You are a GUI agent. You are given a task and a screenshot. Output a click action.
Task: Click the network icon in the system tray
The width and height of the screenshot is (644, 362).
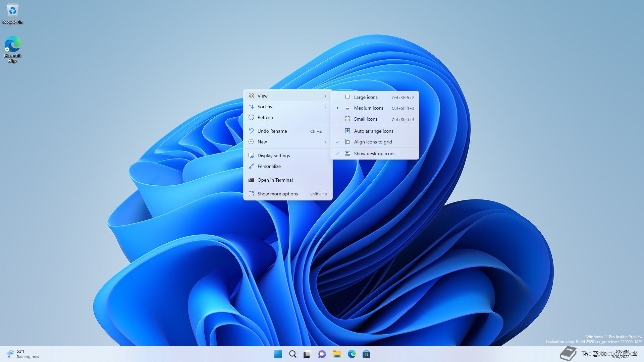click(x=595, y=354)
